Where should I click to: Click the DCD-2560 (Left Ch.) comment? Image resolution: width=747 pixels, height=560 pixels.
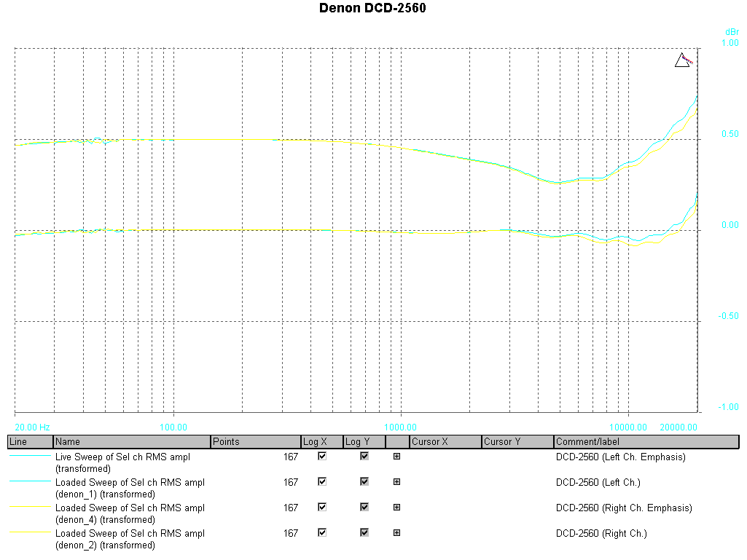point(598,482)
